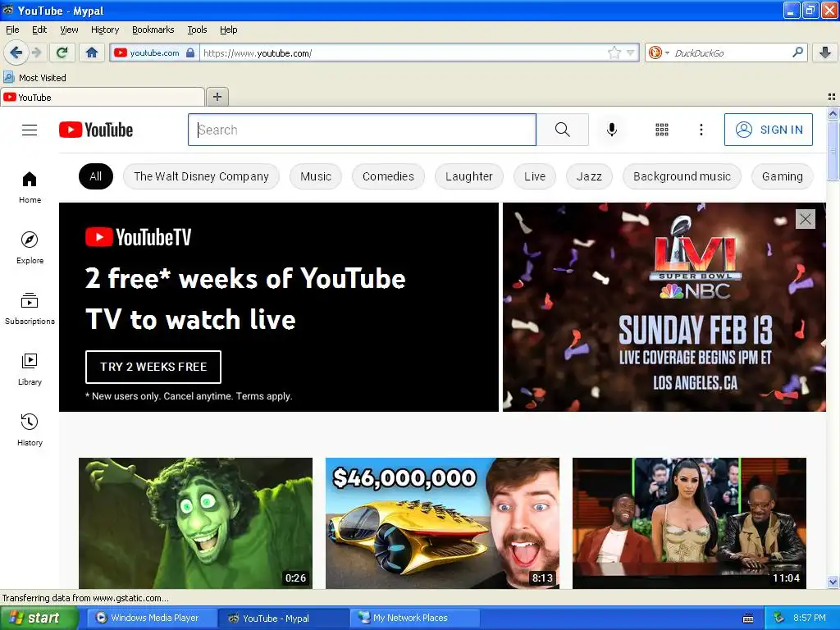Open Library in the sidebar
The image size is (840, 630).
(30, 369)
